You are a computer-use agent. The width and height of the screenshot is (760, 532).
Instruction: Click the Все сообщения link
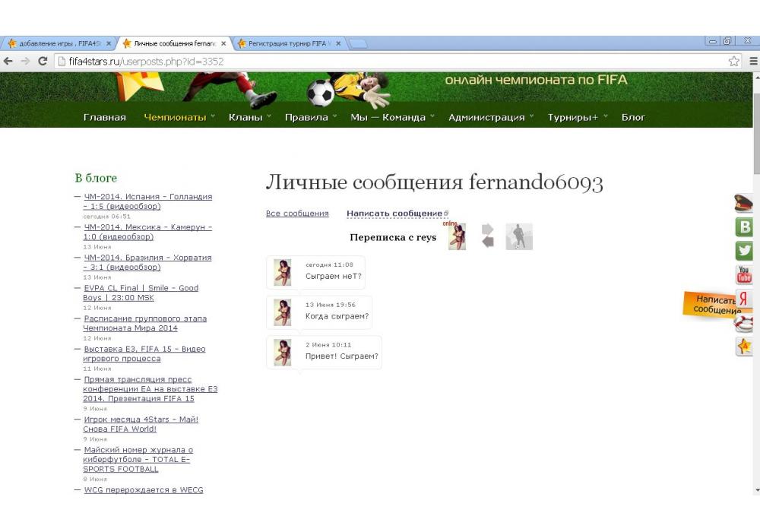coord(297,214)
